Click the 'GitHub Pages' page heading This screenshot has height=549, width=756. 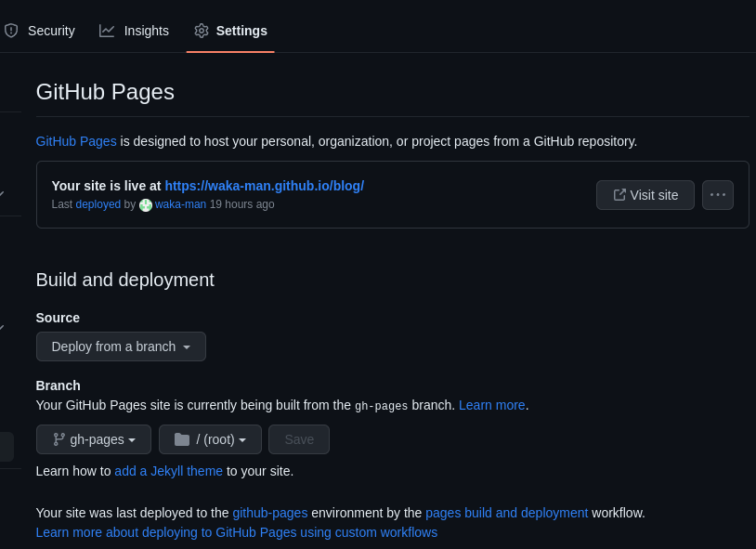tap(105, 92)
